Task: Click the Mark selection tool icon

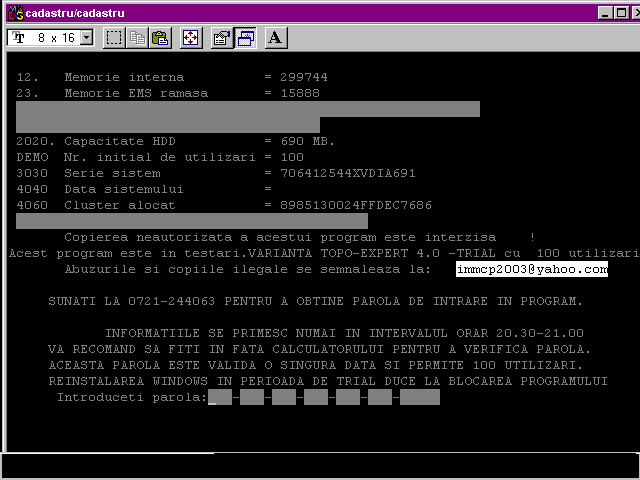Action: (115, 38)
